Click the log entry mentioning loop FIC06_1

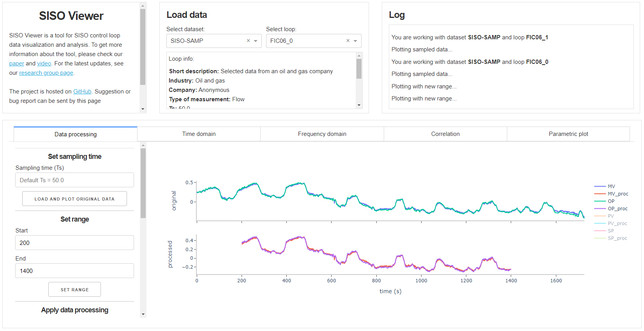coord(470,37)
